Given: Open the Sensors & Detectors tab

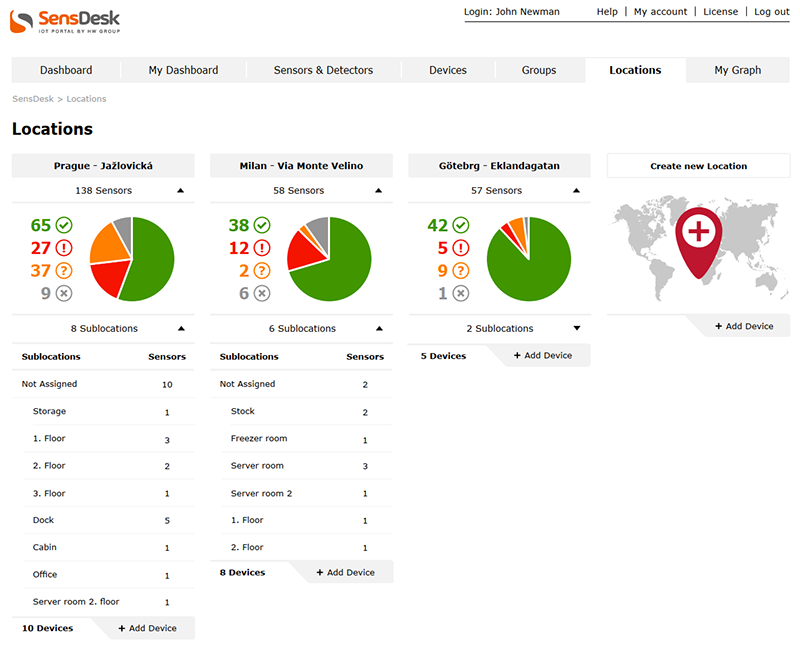Looking at the screenshot, I should click(323, 70).
